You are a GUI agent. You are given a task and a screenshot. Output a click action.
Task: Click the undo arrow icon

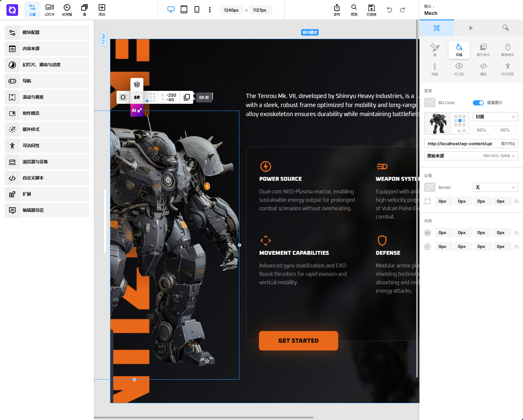389,10
